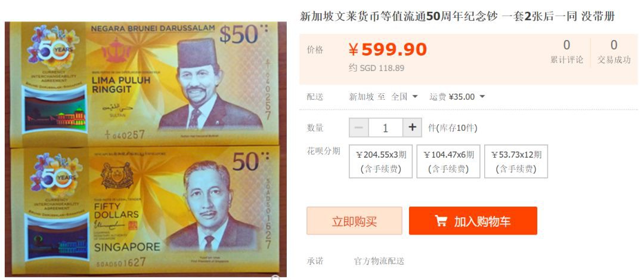Click the 约 SGD 118.89 converted price
This screenshot has width=644, height=280.
(x=377, y=68)
